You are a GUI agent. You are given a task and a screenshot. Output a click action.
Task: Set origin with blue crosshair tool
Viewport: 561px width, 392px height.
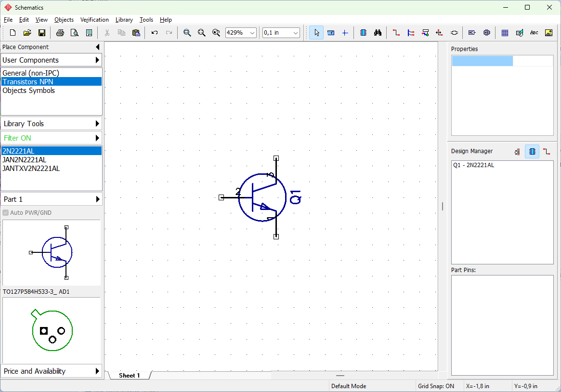pyautogui.click(x=345, y=33)
